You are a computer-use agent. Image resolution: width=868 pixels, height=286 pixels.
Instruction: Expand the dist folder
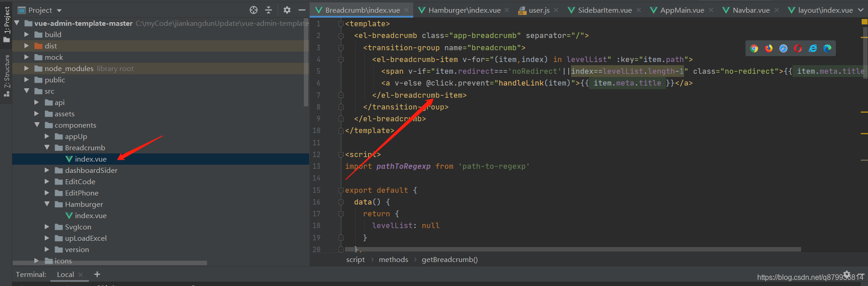click(x=26, y=46)
